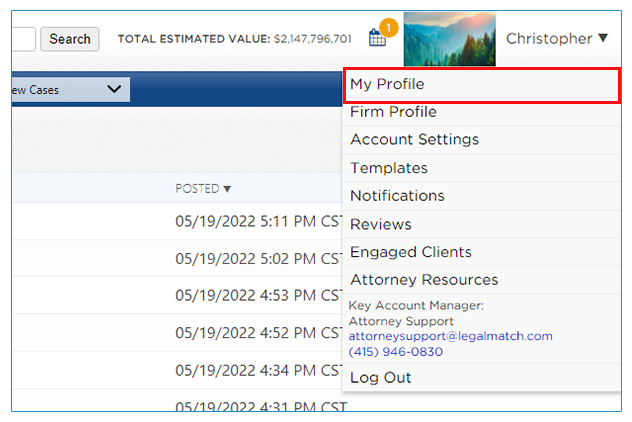Choose Templates in the user menu
The image size is (632, 422).
[388, 168]
